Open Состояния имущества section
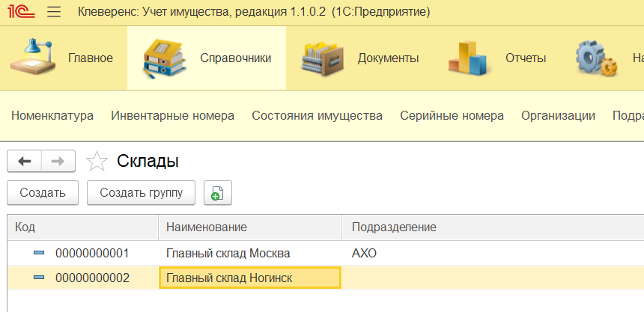This screenshot has height=312, width=644. [317, 116]
